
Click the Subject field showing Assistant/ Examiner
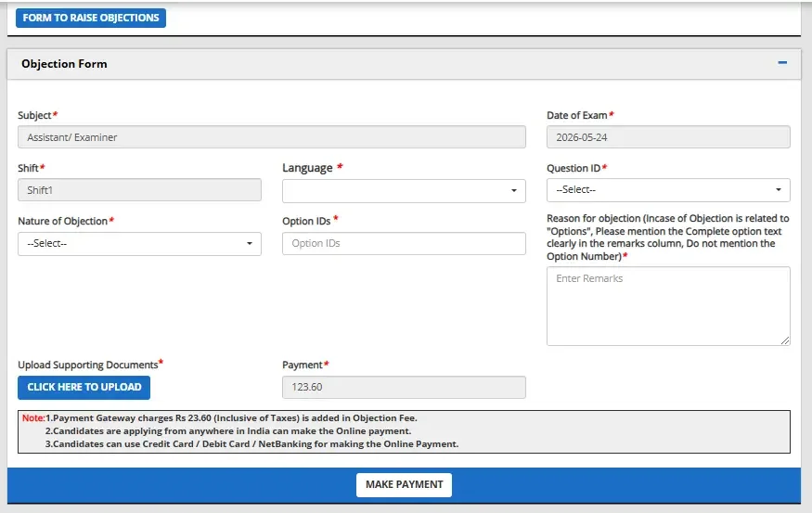click(272, 137)
